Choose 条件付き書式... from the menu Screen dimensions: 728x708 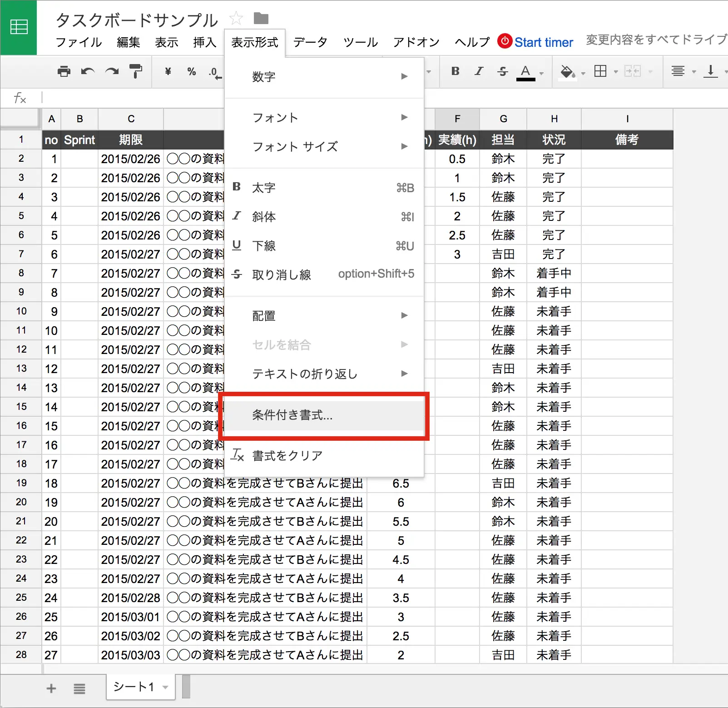click(324, 415)
